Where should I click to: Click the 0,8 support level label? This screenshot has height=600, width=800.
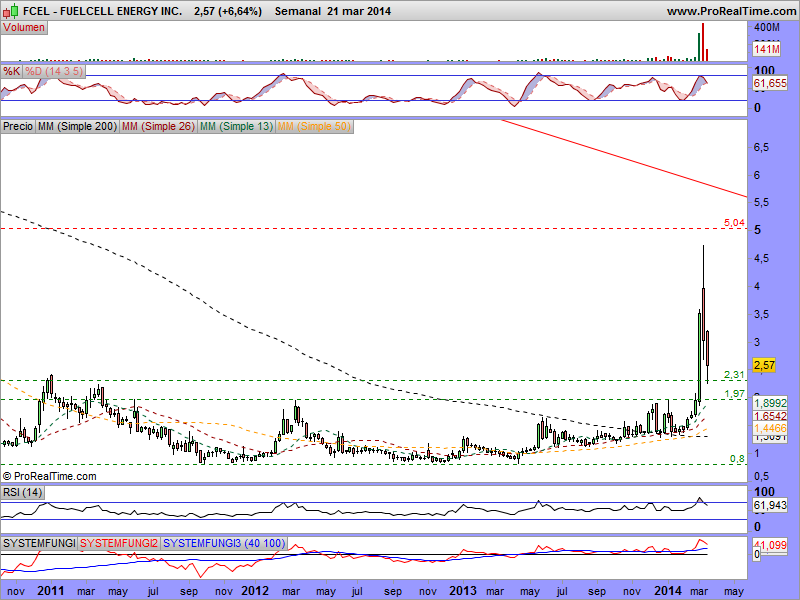click(737, 459)
